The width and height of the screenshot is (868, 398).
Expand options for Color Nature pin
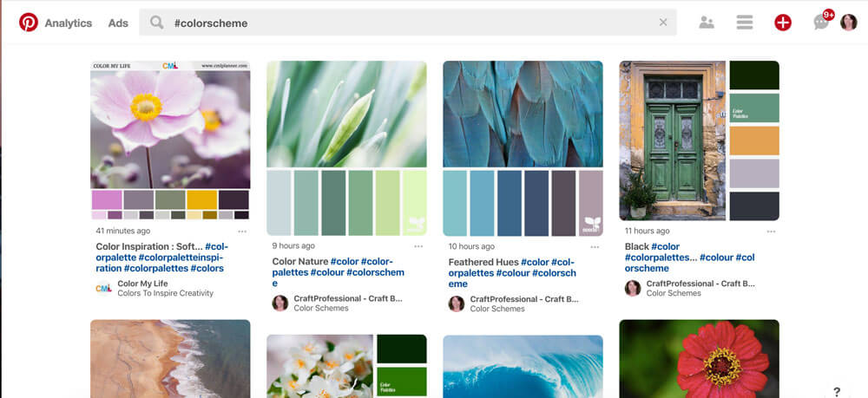tap(418, 246)
